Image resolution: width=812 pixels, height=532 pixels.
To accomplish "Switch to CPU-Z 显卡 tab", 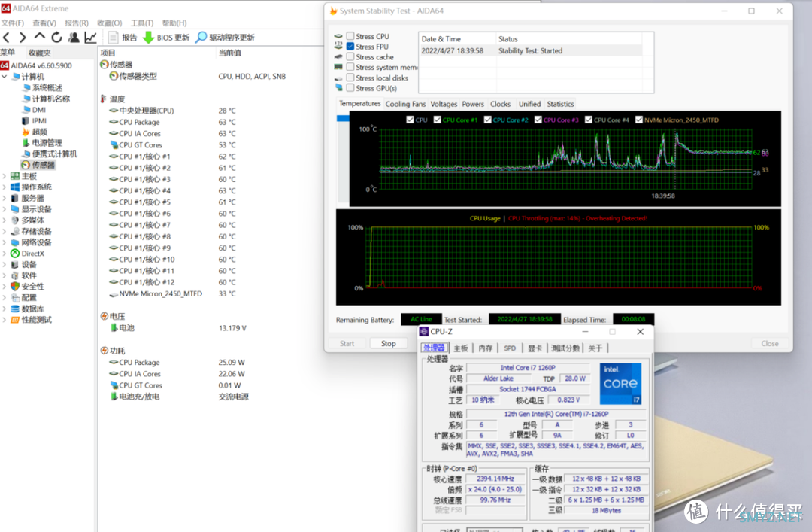I will [535, 348].
